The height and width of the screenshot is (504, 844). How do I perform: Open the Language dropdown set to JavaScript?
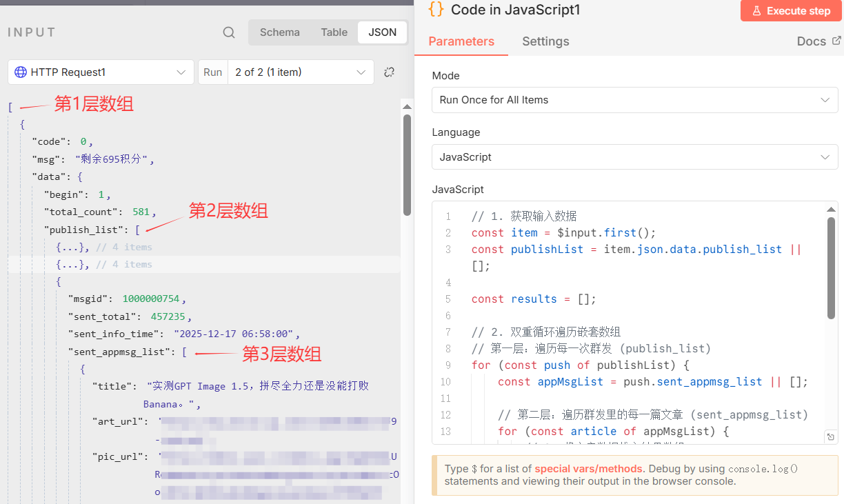pyautogui.click(x=634, y=157)
